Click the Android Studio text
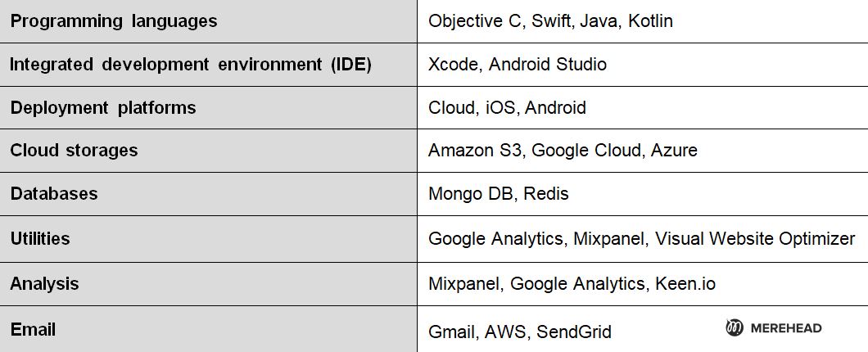Image resolution: width=868 pixels, height=352 pixels. [x=548, y=65]
